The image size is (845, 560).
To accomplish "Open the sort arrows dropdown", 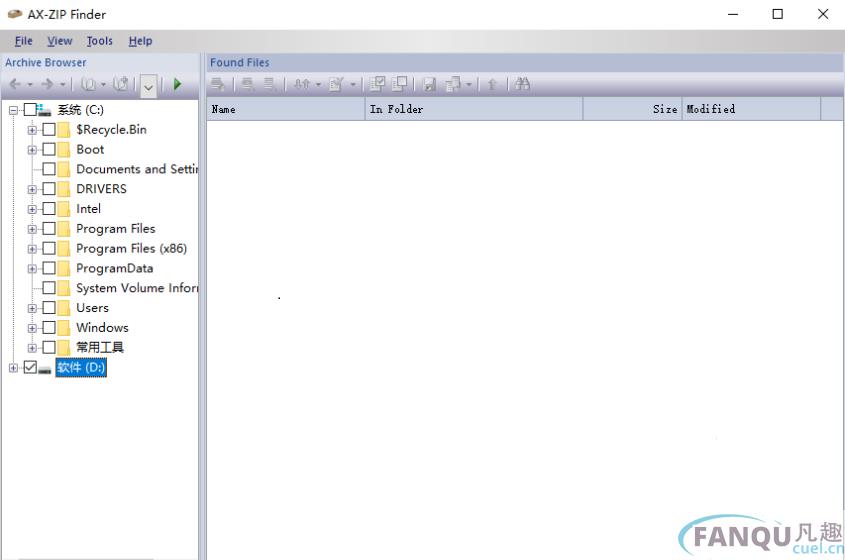I will click(x=318, y=85).
